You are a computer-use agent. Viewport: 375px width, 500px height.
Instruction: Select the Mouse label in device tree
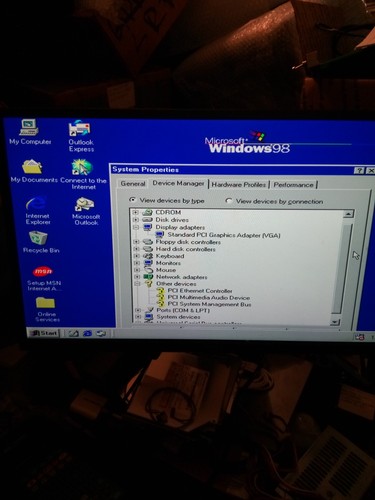(x=166, y=270)
